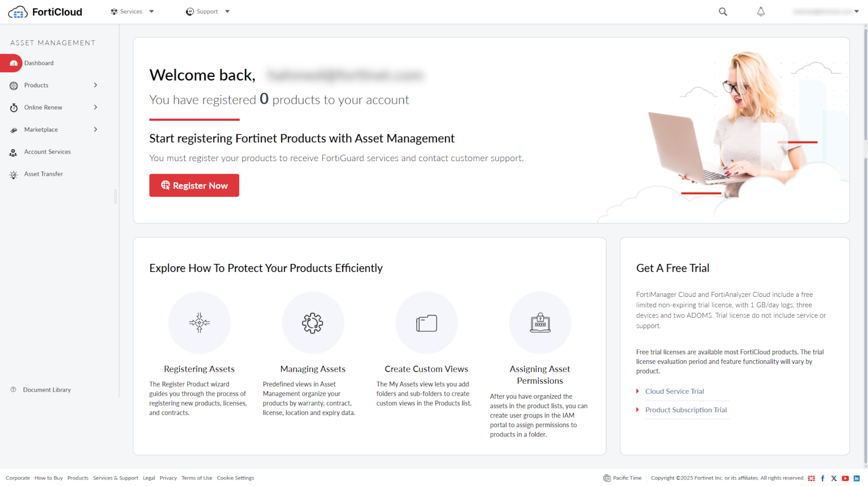The height and width of the screenshot is (486, 868).
Task: Open the Product Subscription Trial link
Action: point(686,410)
